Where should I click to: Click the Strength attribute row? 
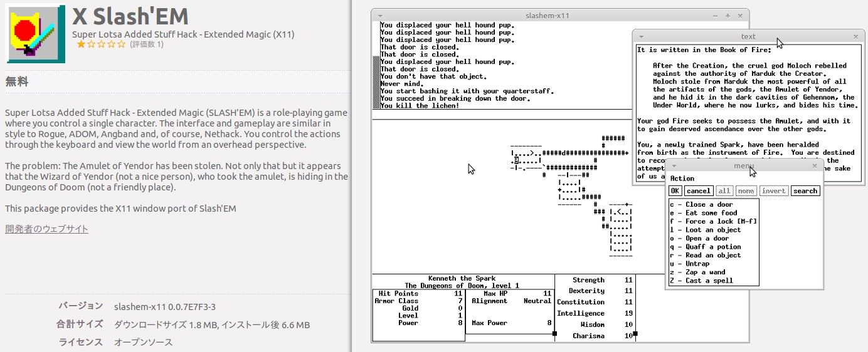coord(595,280)
